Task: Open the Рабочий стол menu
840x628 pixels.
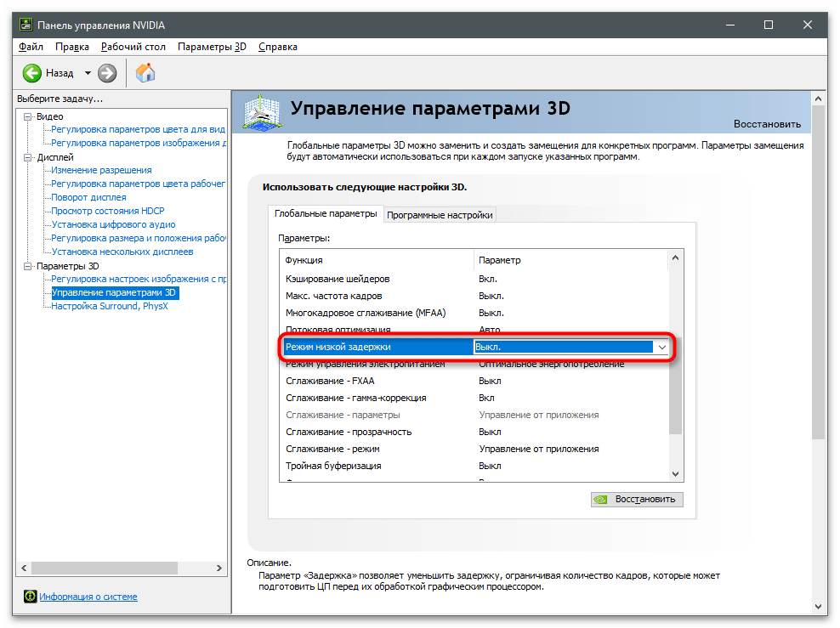Action: point(133,47)
